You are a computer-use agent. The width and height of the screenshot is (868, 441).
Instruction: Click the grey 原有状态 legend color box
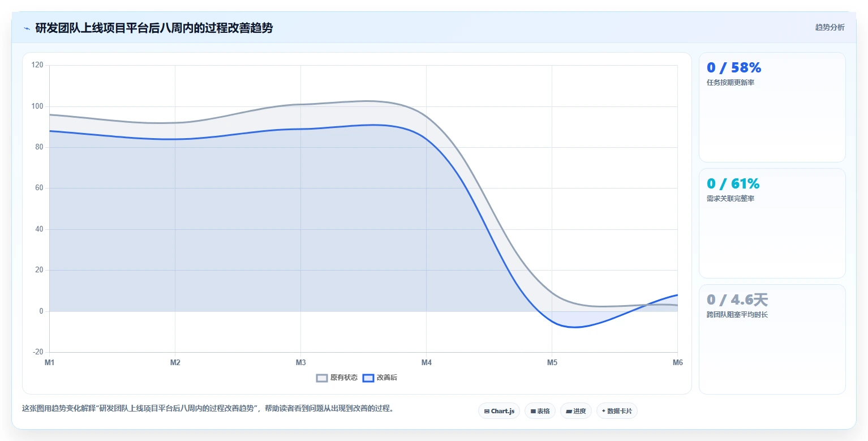[x=322, y=378]
